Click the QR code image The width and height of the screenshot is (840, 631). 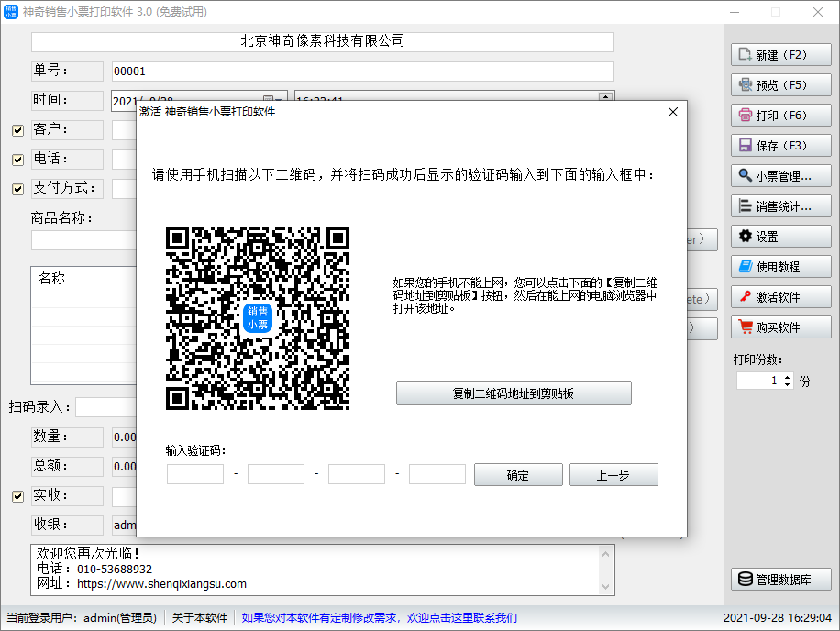tap(258, 318)
